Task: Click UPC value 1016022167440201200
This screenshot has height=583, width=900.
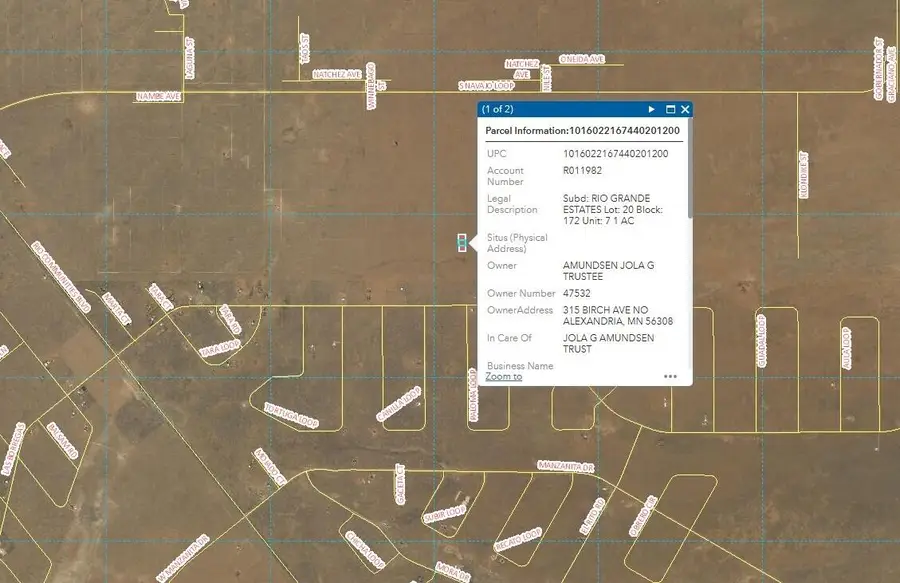Action: tap(615, 154)
